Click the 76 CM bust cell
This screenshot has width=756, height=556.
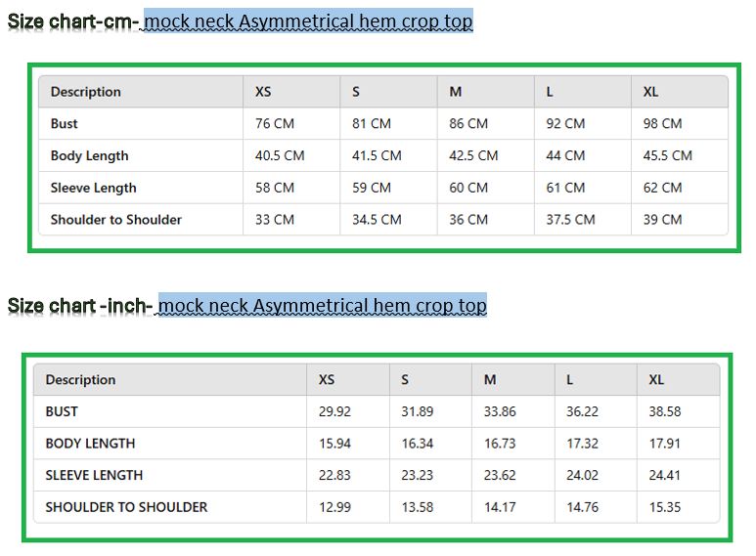click(x=275, y=124)
